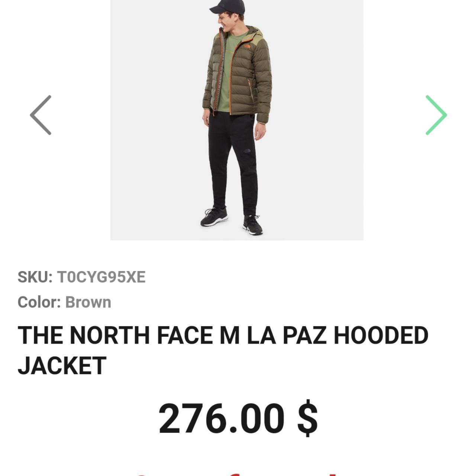Tap the dollar sign beside the price
Image resolution: width=476 pixels, height=476 pixels.
(x=308, y=419)
